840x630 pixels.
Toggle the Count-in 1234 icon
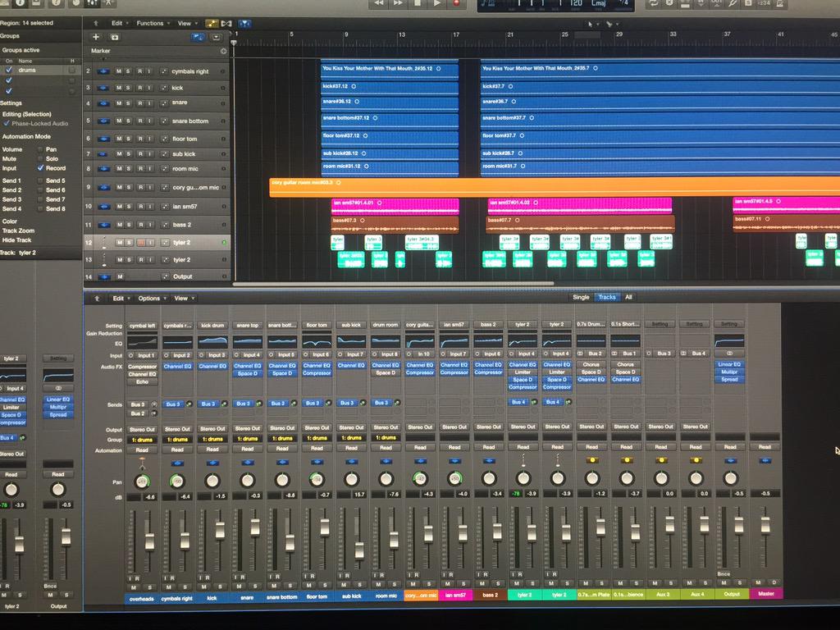coord(765,3)
